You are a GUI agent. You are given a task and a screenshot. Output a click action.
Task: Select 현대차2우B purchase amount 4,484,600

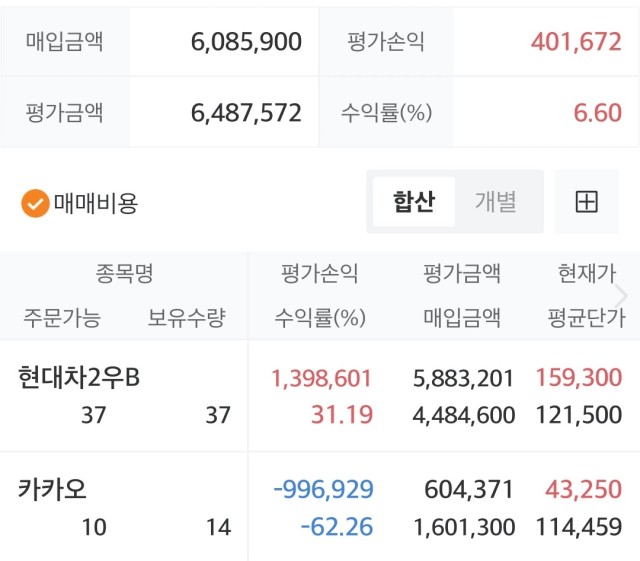click(x=464, y=415)
